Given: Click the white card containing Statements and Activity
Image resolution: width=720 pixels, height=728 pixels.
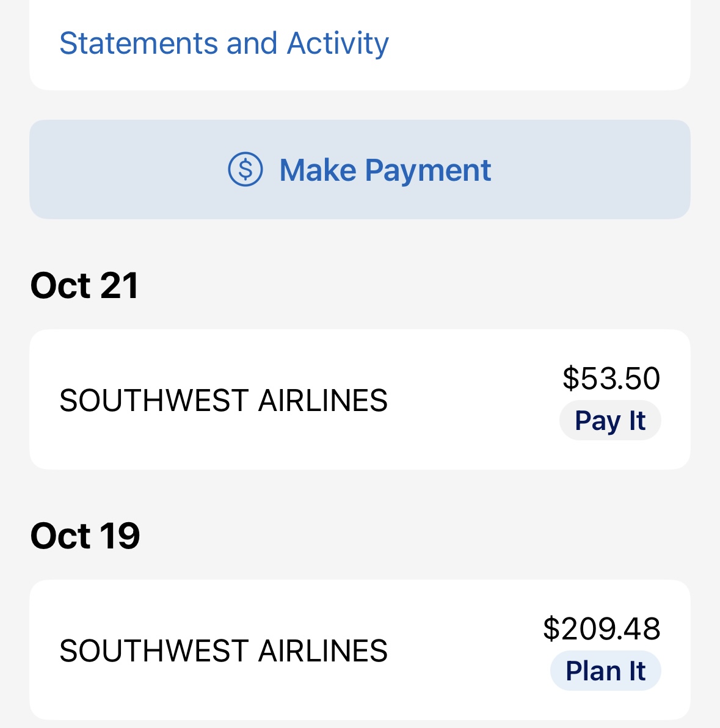Looking at the screenshot, I should coord(360,45).
